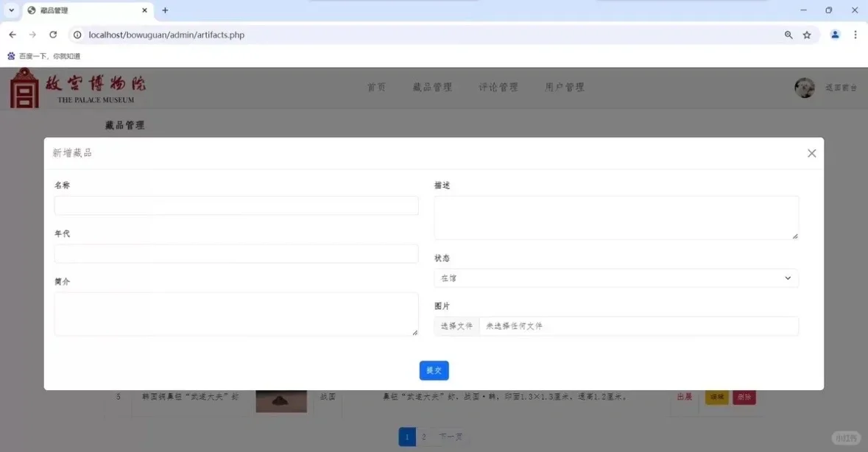This screenshot has height=452, width=868.
Task: Click the red 删除 button in the artifact row
Action: tap(744, 397)
